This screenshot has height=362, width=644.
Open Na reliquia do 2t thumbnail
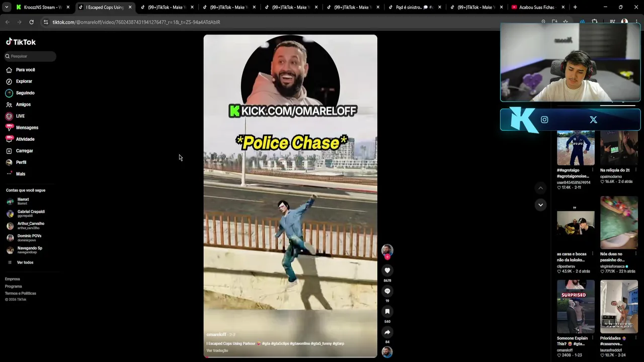(619, 148)
